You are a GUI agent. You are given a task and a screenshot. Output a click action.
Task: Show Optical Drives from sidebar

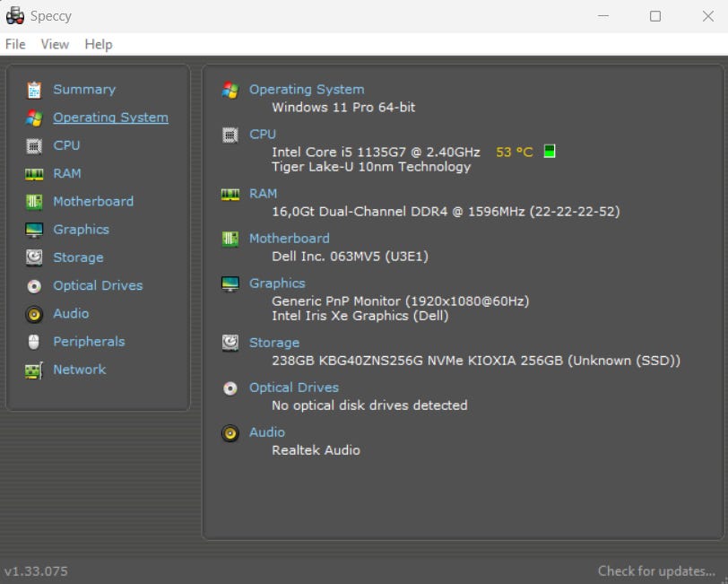coord(98,285)
